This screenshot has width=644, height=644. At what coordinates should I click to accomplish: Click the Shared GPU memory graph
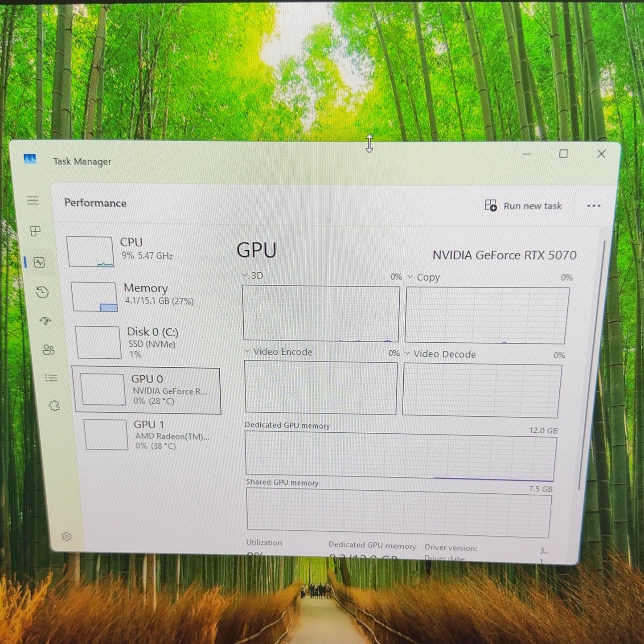pos(399,513)
